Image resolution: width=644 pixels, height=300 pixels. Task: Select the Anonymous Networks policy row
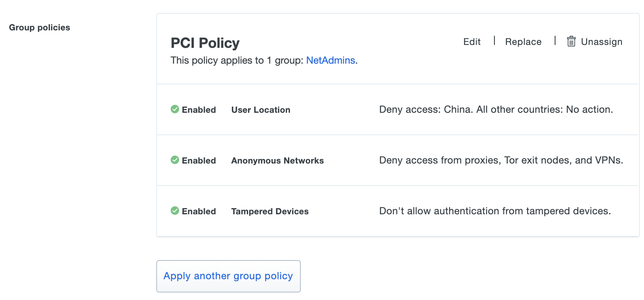click(397, 160)
